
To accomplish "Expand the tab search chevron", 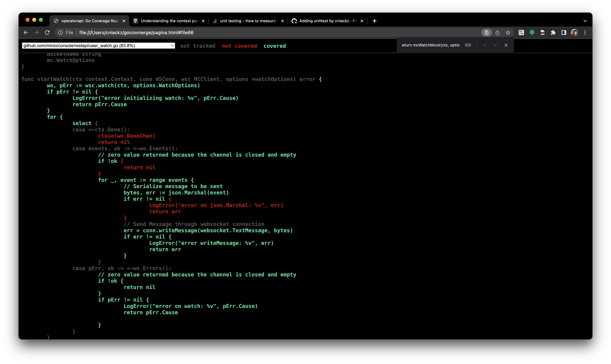I will (x=585, y=21).
